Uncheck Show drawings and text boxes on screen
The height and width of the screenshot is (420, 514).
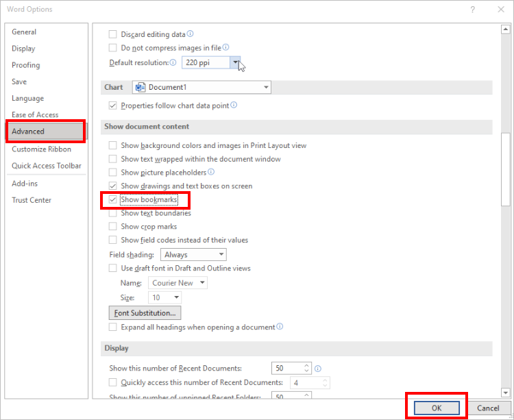(x=113, y=186)
